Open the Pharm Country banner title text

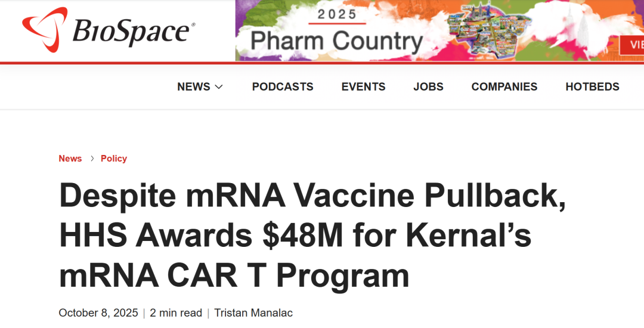(336, 42)
